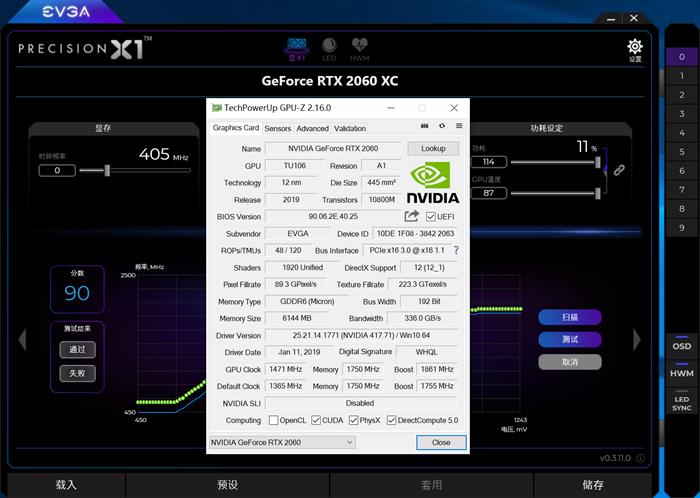The image size is (700, 498).
Task: Toggle the PhysX checkbox
Action: [x=354, y=420]
